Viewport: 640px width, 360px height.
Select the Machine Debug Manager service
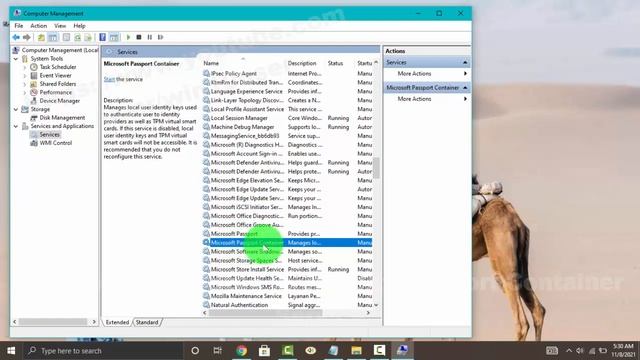click(288, 127)
